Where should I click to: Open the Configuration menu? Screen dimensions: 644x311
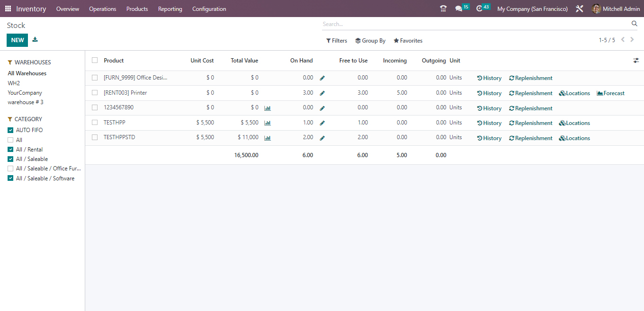209,9
